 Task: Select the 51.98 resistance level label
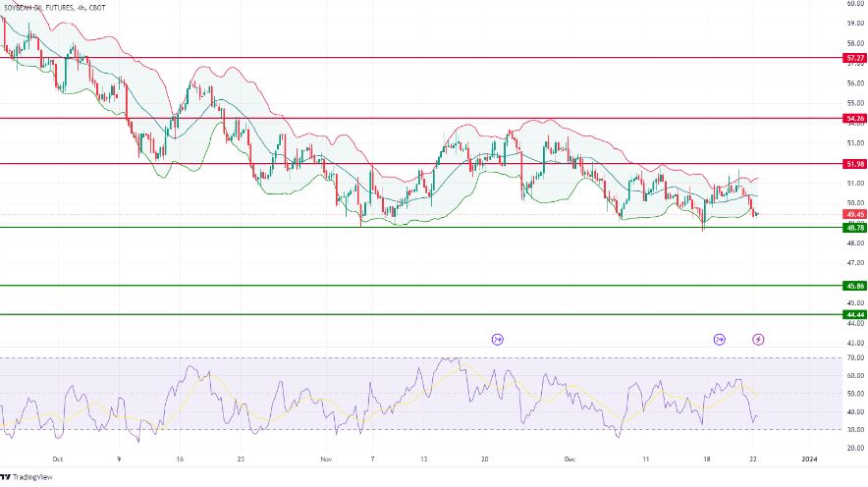854,163
